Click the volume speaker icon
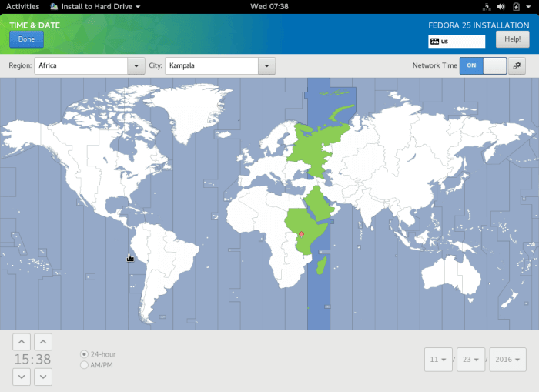This screenshot has height=392, width=539. 500,7
